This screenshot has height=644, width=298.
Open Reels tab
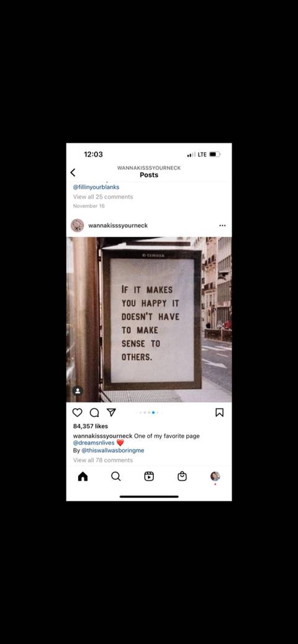point(149,476)
